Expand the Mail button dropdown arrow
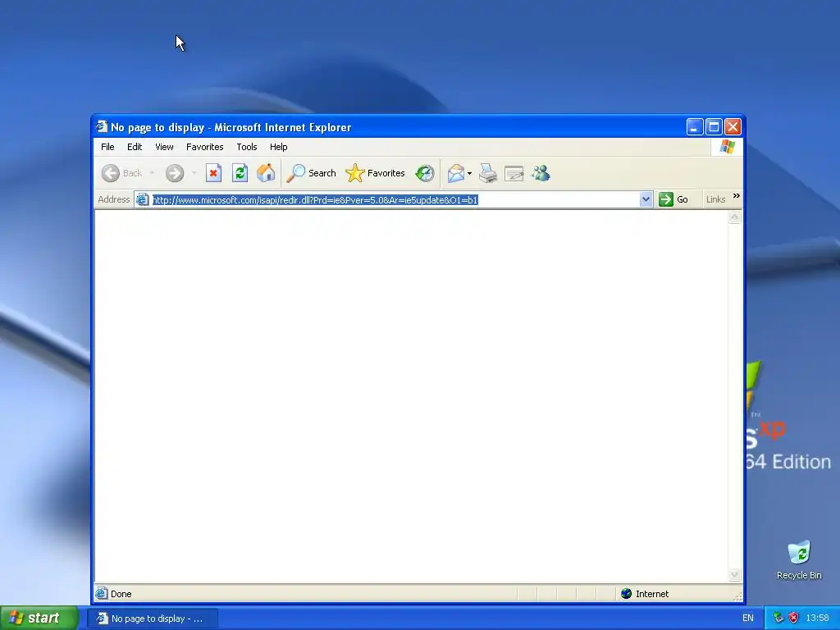This screenshot has height=630, width=840. pyautogui.click(x=469, y=173)
